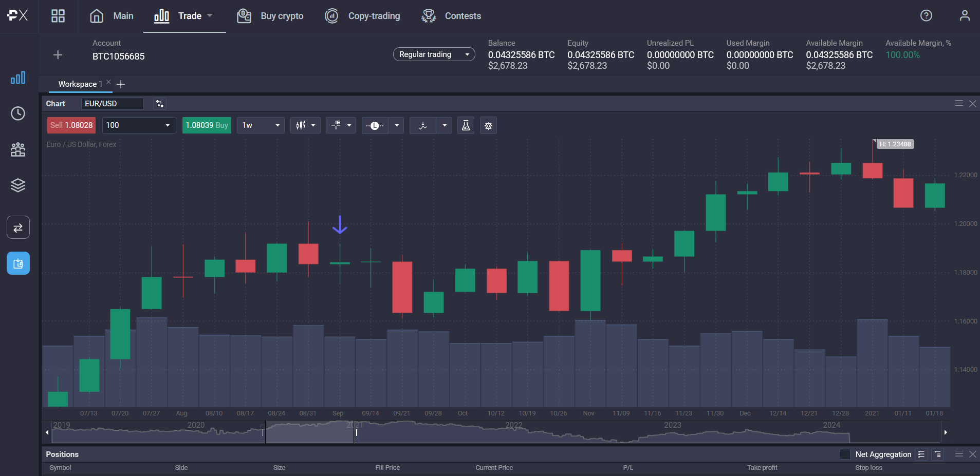Click the navigator right range handle
Image resolution: width=980 pixels, height=476 pixels.
coord(356,432)
